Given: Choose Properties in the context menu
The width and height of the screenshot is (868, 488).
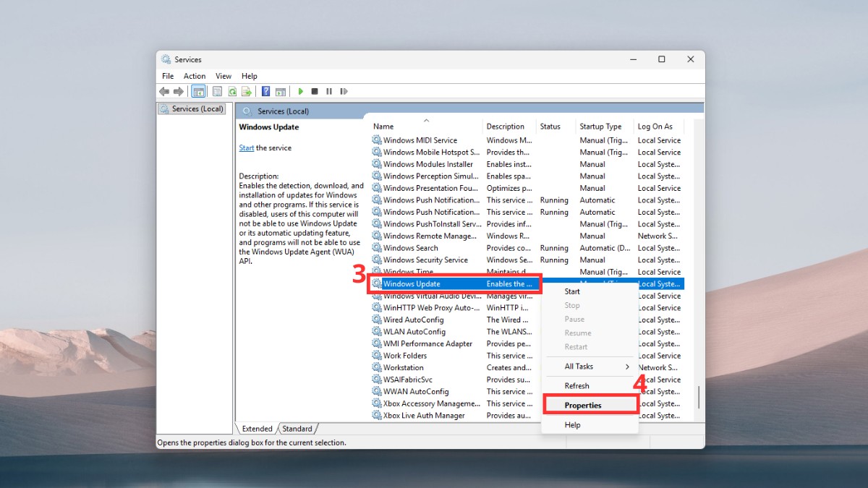Looking at the screenshot, I should [x=590, y=406].
